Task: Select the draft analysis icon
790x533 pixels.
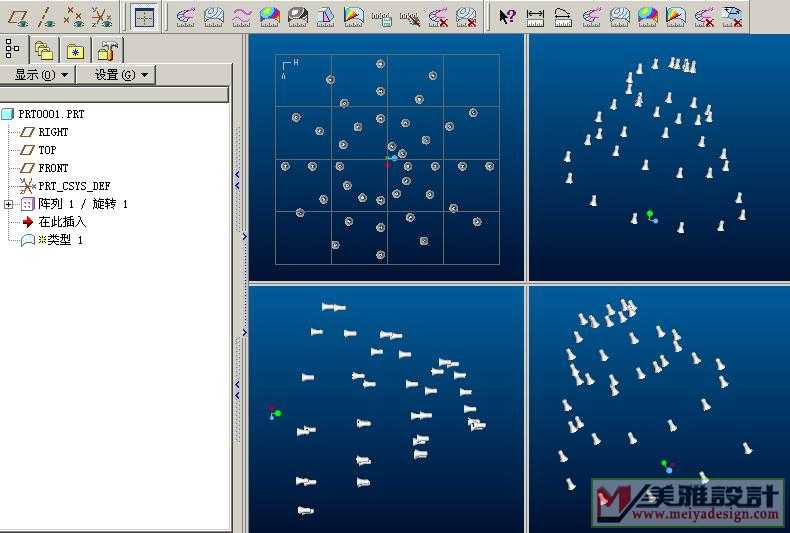Action: coord(326,17)
